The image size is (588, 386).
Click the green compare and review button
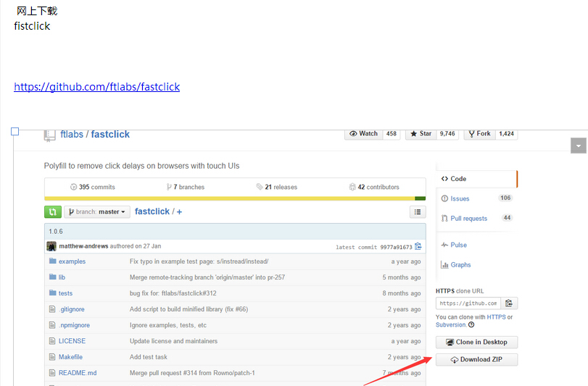pos(52,212)
